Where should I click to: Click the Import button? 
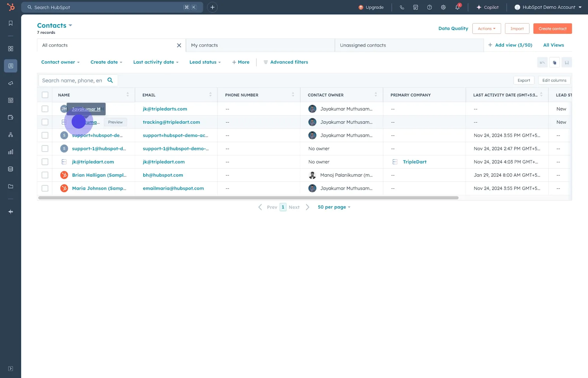[x=517, y=29]
